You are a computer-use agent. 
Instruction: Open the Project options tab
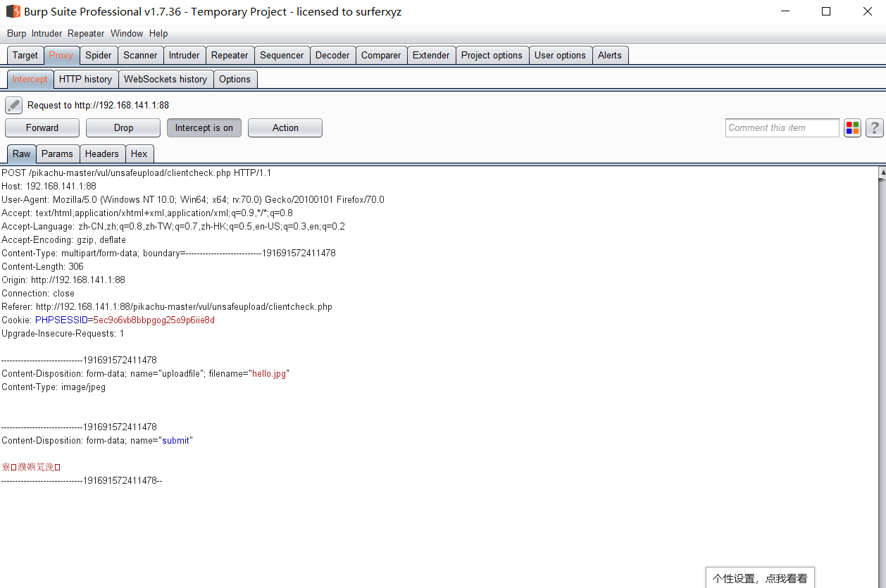point(492,55)
